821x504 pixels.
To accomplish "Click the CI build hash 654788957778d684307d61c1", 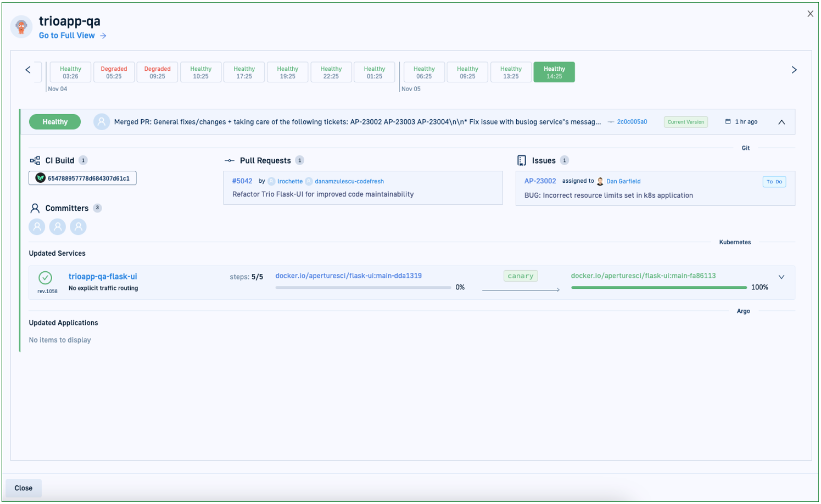I will coord(83,178).
